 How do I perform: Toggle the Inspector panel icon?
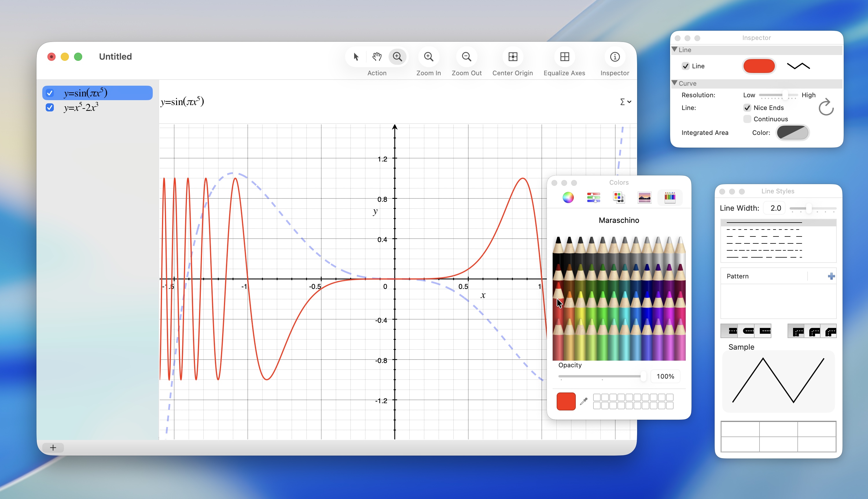coord(615,56)
